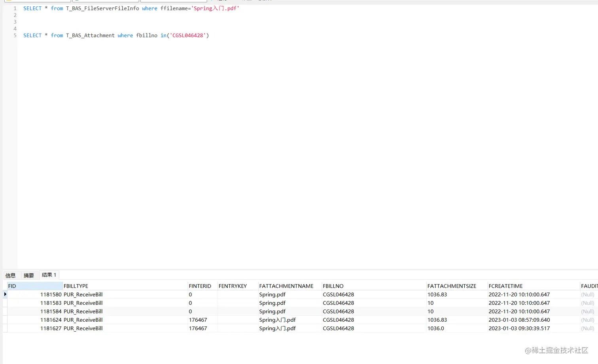Click size 10 in row 1181584
598x364 pixels.
430,311
